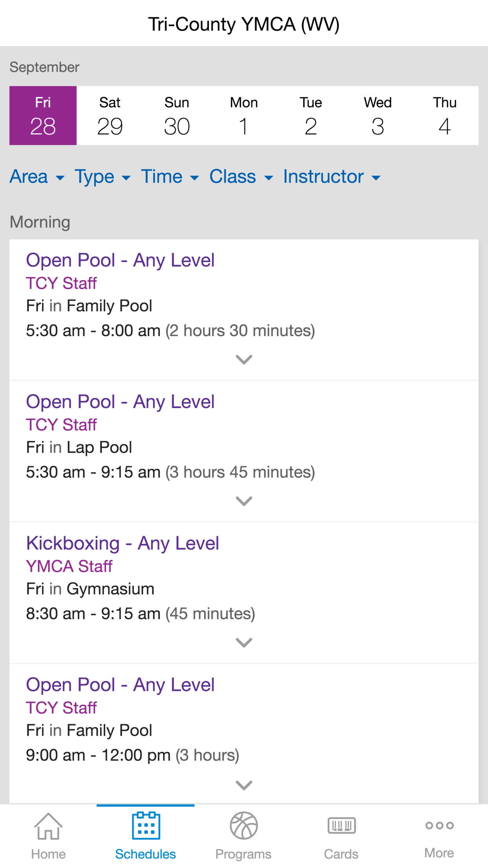Open Kickboxing - Any Level class
Screen dimensions: 488x868
(x=123, y=543)
